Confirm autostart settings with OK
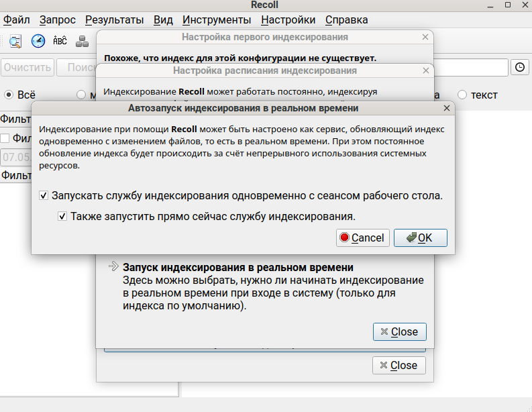Screen dimensions: 532x412 (420, 238)
